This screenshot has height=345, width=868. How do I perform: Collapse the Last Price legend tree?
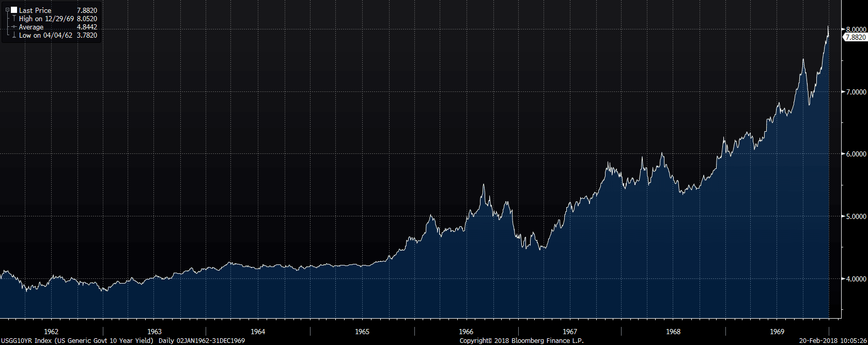(x=7, y=10)
